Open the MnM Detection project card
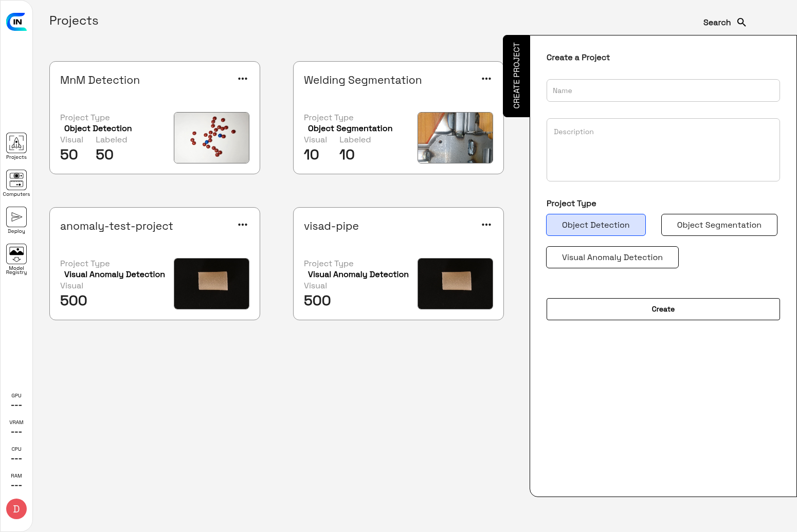Screen dimensions: 797x532 pyautogui.click(x=100, y=80)
